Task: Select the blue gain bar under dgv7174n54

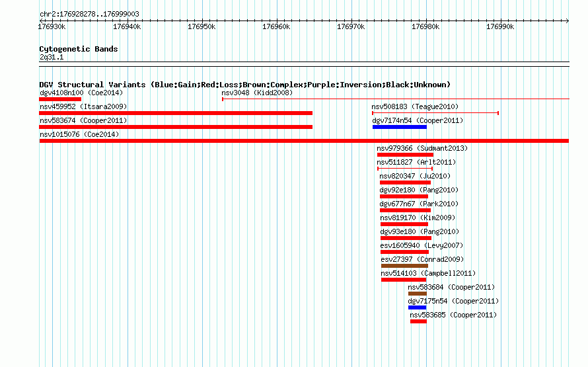Action: click(x=399, y=127)
